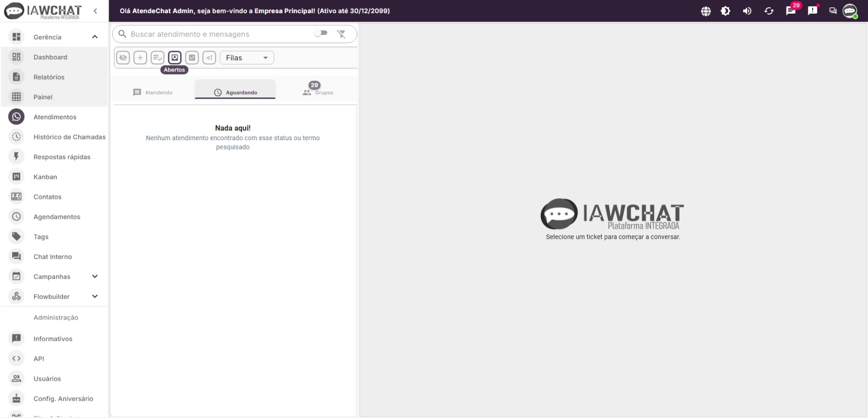Open message notifications with 29 badge
868x418 pixels.
pyautogui.click(x=791, y=11)
